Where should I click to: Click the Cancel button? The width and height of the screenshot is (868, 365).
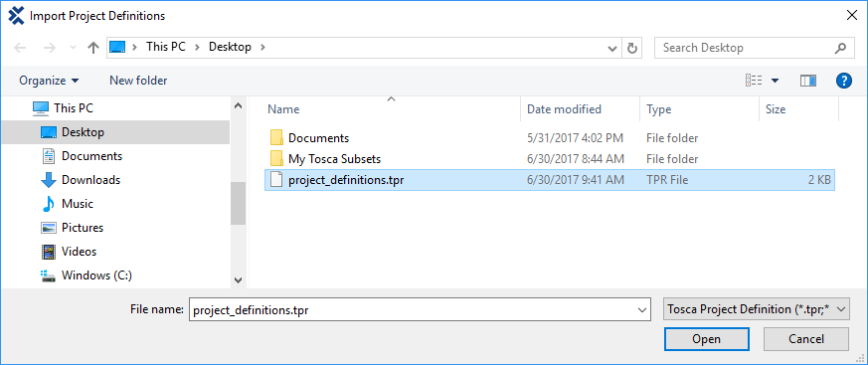click(806, 339)
